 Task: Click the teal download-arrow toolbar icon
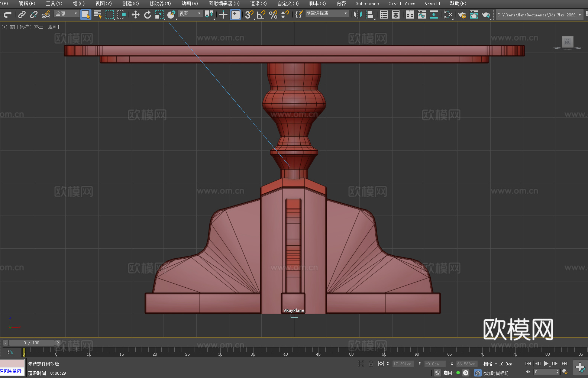tap(434, 14)
